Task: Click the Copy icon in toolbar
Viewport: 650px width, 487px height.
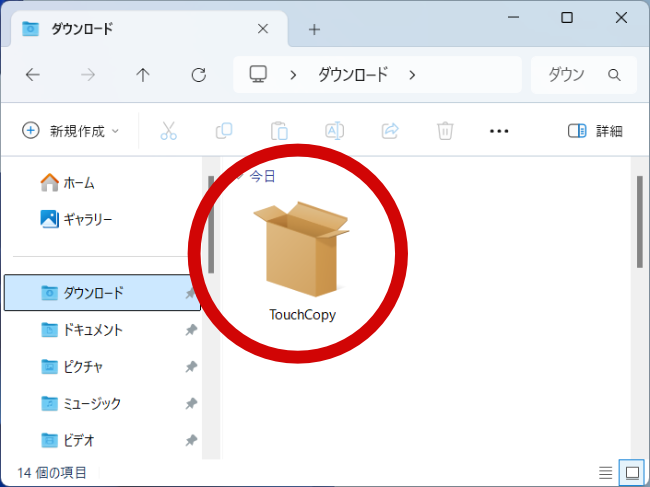Action: tap(224, 131)
